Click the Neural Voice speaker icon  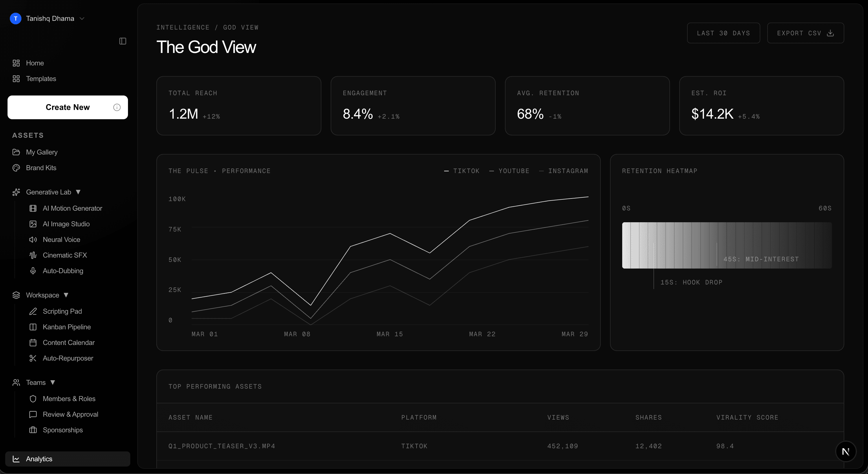point(33,240)
